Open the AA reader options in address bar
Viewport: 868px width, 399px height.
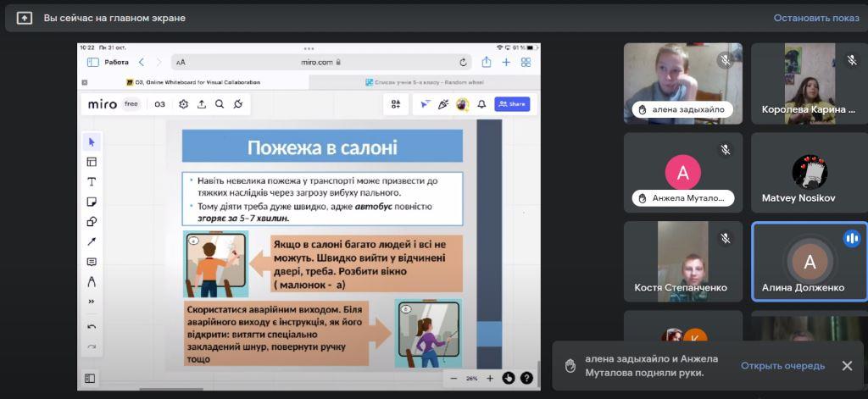pyautogui.click(x=181, y=63)
